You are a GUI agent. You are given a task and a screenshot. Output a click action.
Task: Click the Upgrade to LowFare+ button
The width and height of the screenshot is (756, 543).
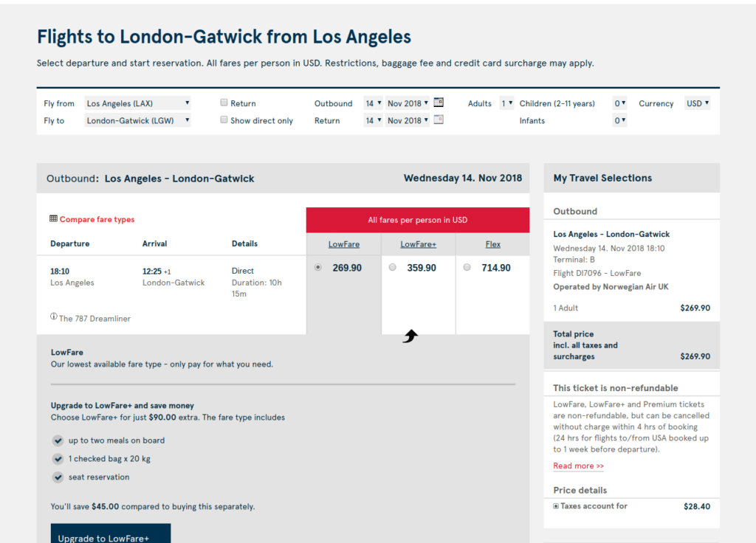click(111, 533)
